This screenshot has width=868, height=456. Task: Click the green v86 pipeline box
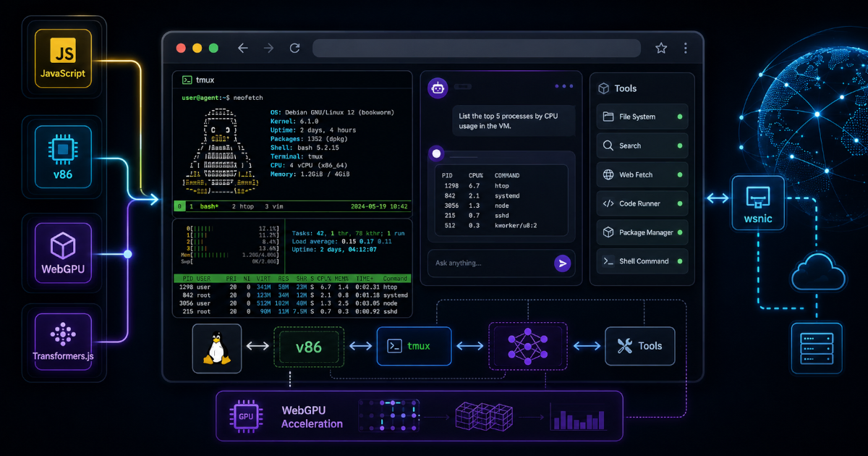[308, 347]
